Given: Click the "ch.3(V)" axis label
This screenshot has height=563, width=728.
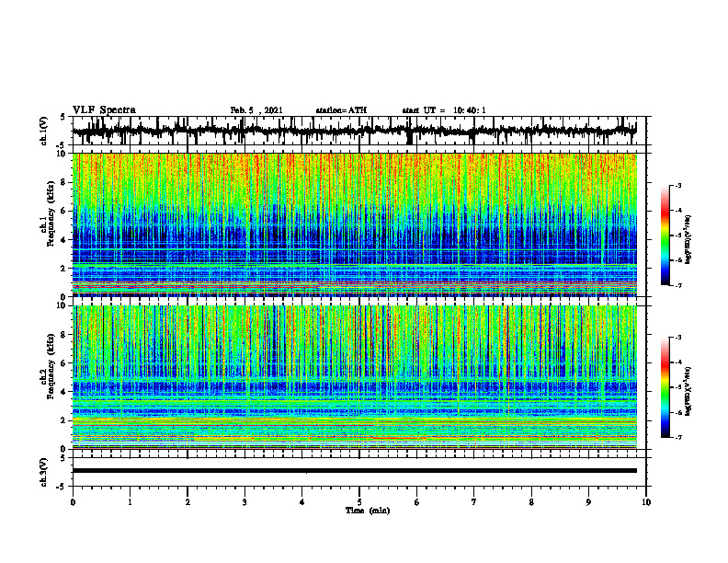Looking at the screenshot, I should tap(44, 472).
